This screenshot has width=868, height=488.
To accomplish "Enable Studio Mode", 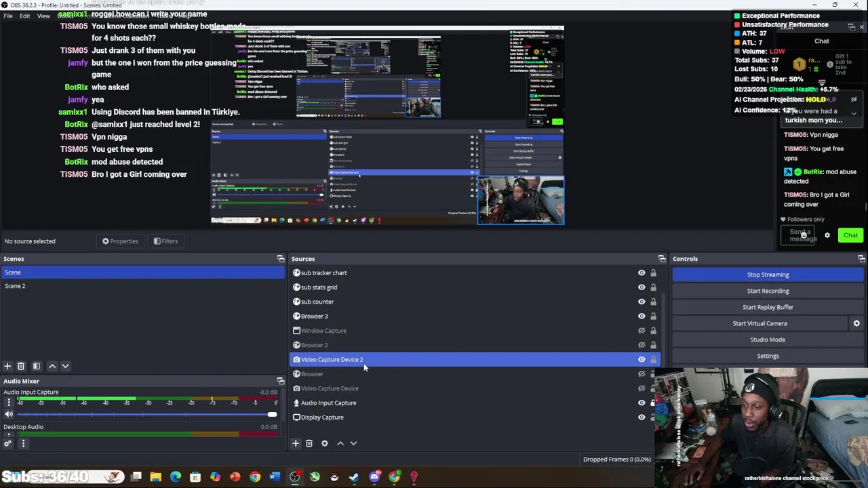I will click(x=768, y=340).
